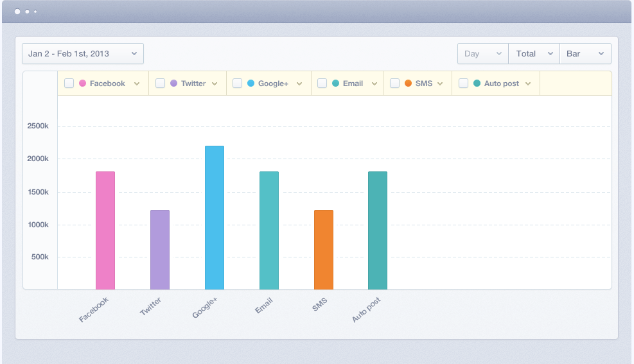This screenshot has width=634, height=364.
Task: Expand the Facebook chevron arrow
Action: coord(137,83)
